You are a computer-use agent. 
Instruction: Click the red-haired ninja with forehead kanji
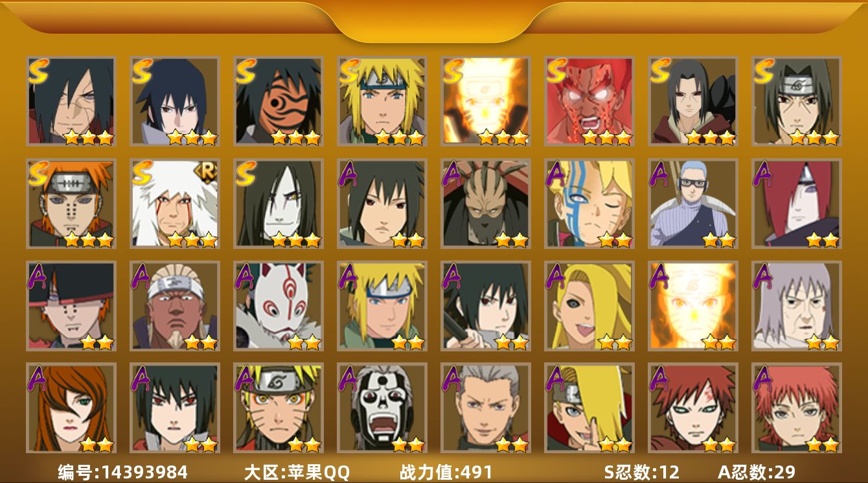pos(693,408)
